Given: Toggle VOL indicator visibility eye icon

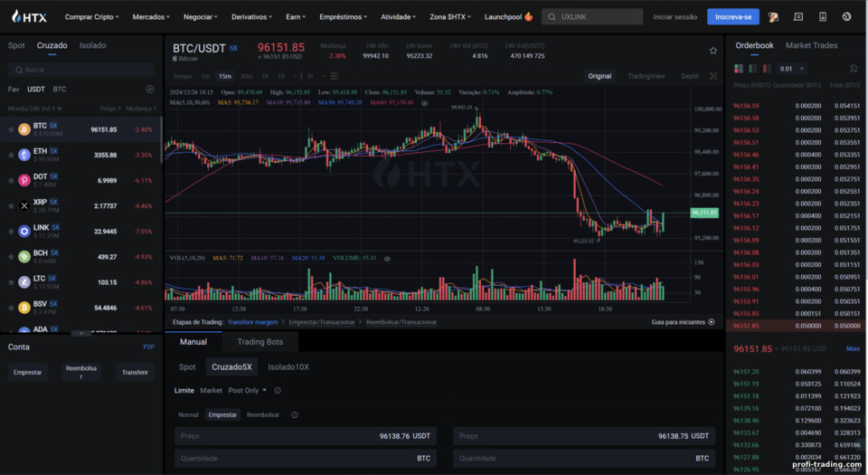Looking at the screenshot, I should tap(387, 259).
